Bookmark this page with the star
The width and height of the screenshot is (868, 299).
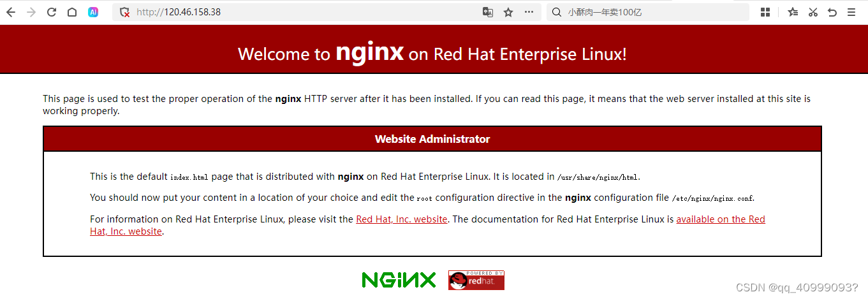(x=508, y=12)
